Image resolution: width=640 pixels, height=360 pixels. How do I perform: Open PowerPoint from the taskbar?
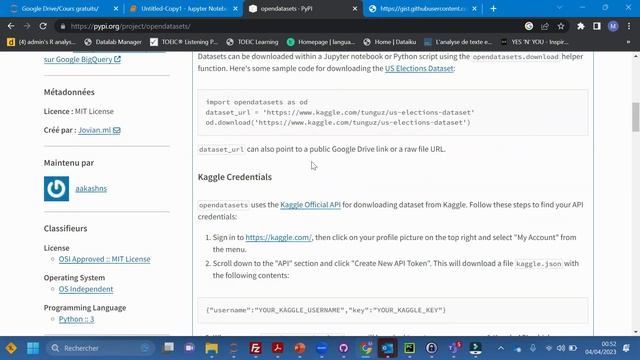coord(300,348)
